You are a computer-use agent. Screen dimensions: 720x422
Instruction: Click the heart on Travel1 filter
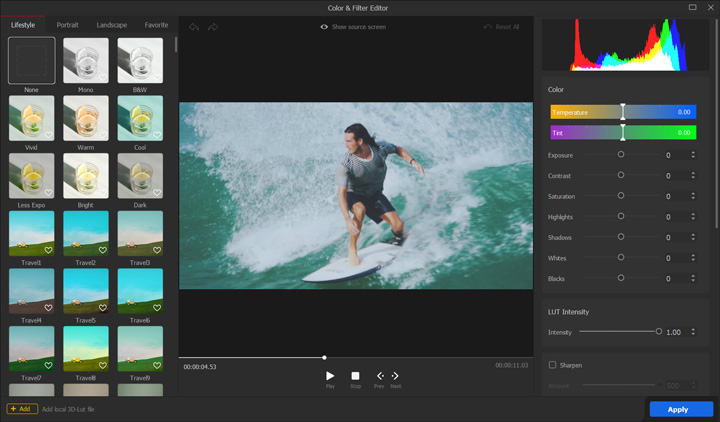point(48,250)
